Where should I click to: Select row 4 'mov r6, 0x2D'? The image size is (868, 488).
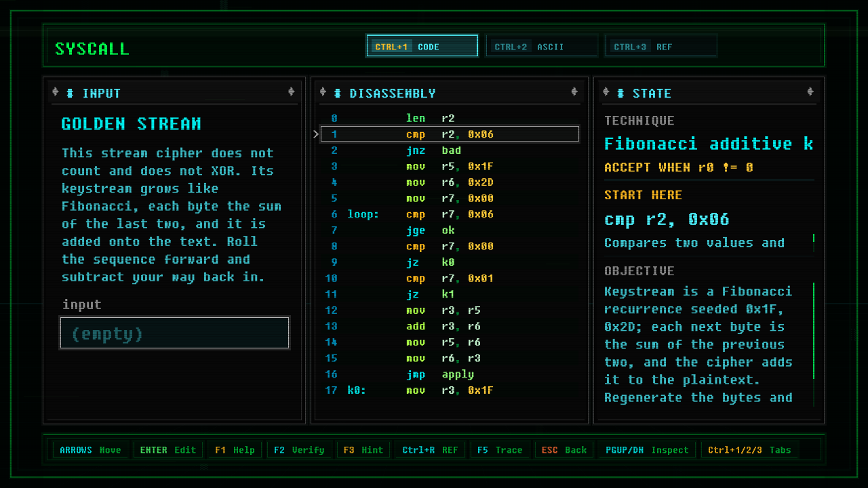450,182
